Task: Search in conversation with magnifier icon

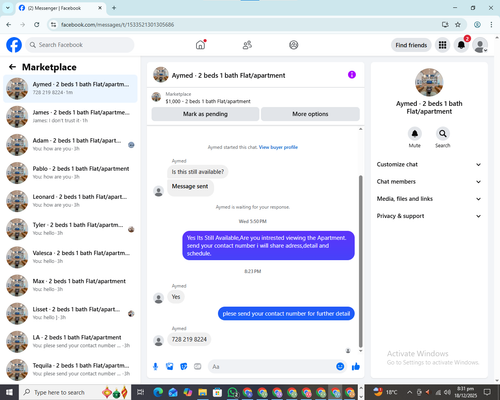Action: click(443, 134)
